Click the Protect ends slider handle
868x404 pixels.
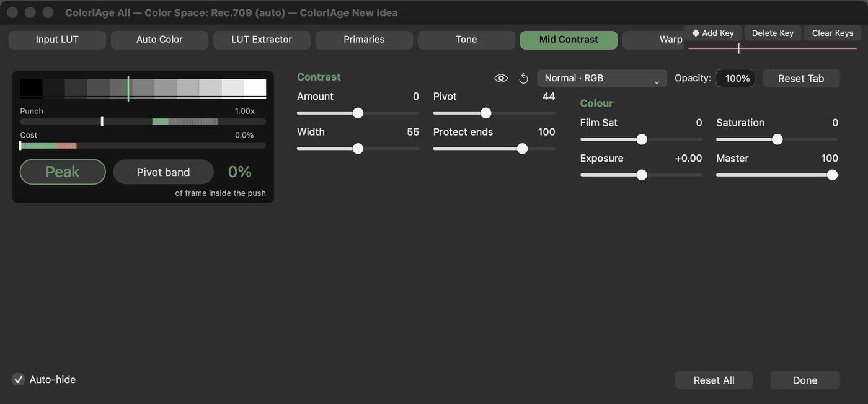click(x=522, y=149)
